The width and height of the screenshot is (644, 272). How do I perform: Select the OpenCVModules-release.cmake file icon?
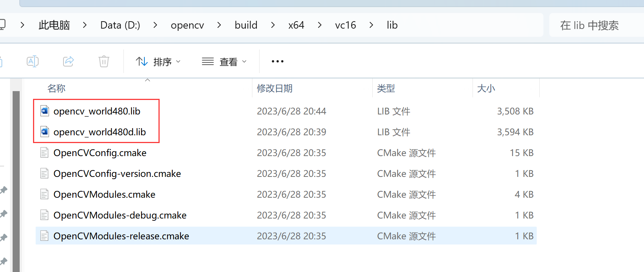[x=45, y=236]
